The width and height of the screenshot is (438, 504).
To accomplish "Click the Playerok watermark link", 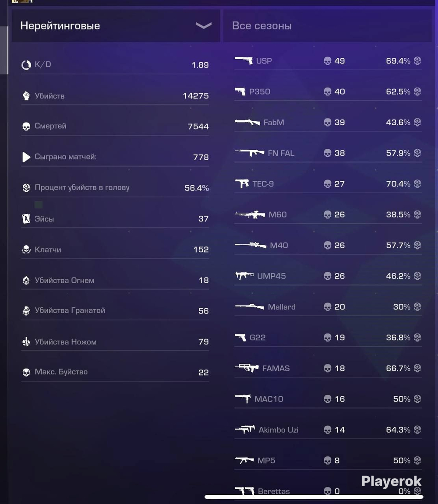I will (x=392, y=481).
